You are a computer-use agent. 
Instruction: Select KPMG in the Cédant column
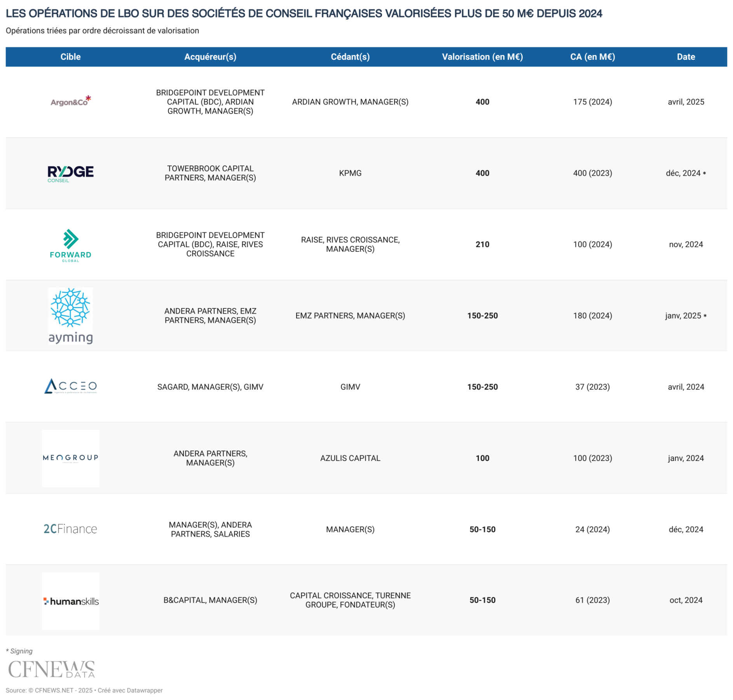(350, 173)
